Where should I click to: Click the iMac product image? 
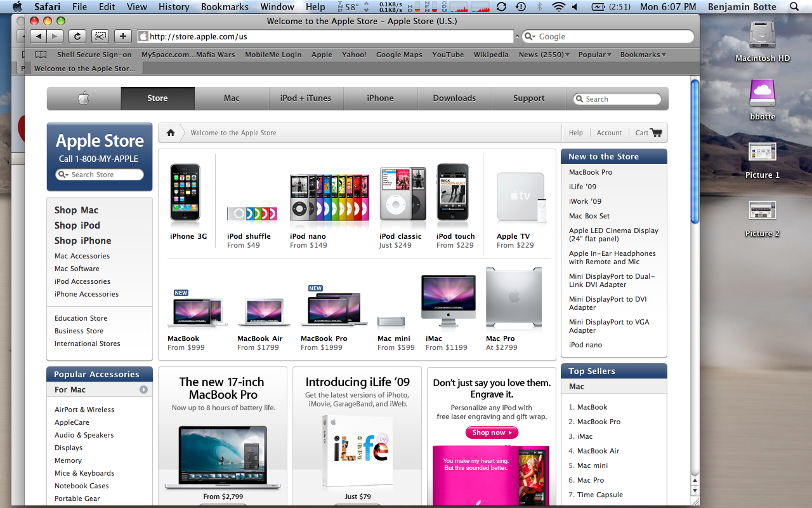pyautogui.click(x=449, y=300)
